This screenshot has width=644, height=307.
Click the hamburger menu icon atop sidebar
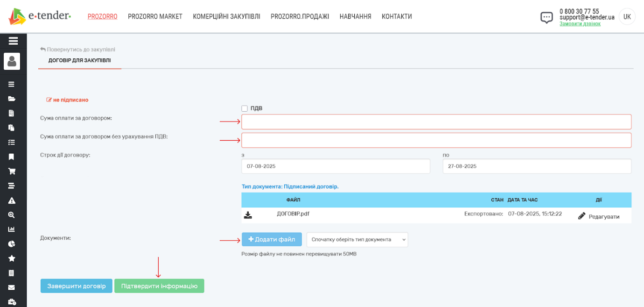[13, 41]
